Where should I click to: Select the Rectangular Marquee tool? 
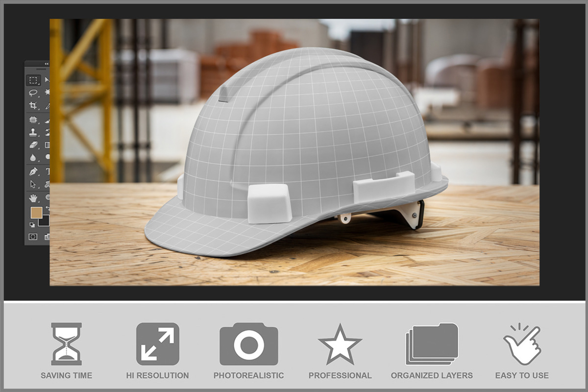click(x=33, y=80)
